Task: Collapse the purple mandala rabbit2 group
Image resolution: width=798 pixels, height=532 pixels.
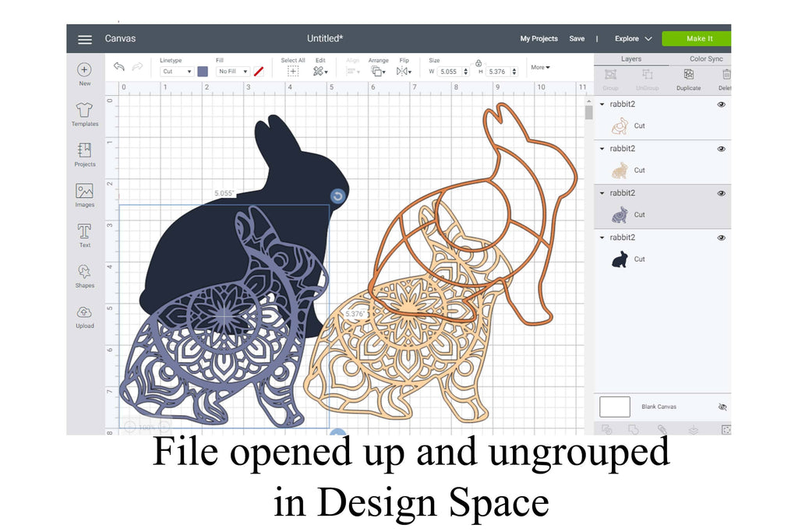Action: [x=602, y=193]
